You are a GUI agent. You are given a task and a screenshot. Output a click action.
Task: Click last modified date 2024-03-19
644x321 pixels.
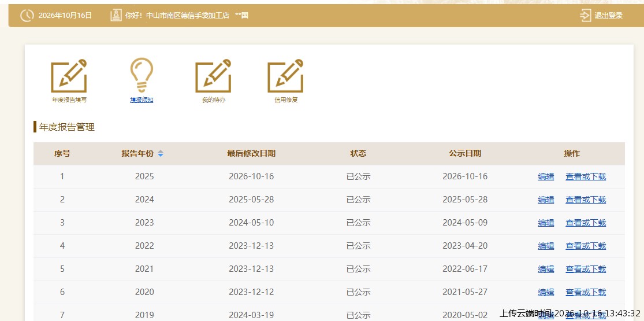pos(251,315)
